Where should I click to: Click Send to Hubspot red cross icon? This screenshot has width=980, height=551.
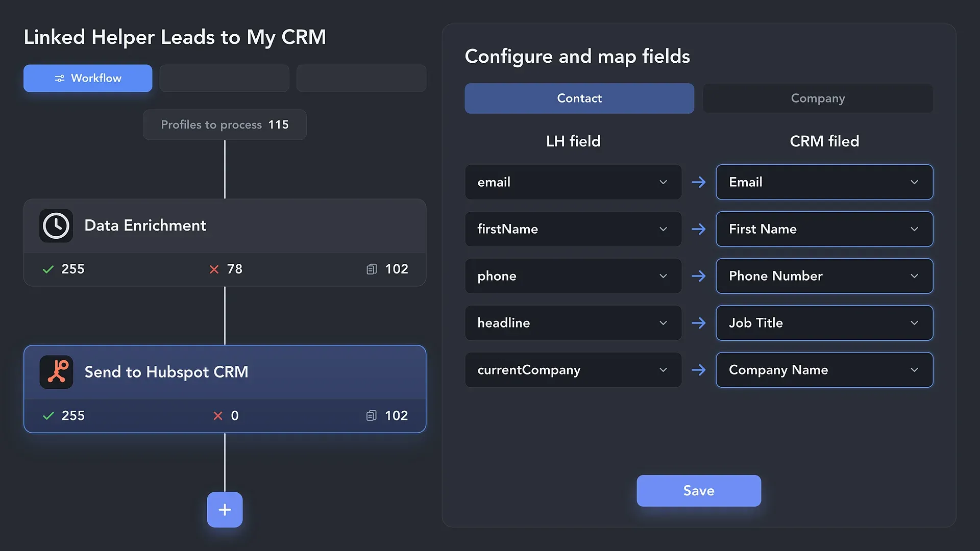click(x=218, y=416)
